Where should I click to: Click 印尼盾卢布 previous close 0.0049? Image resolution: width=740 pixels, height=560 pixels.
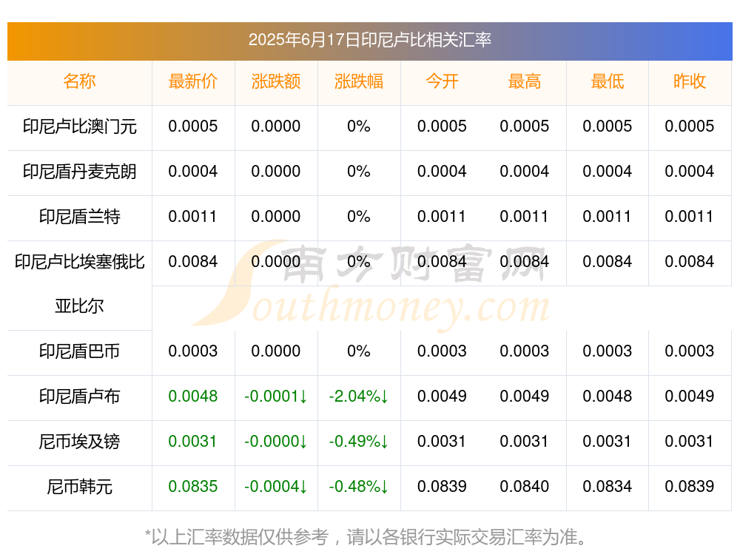[x=690, y=397]
